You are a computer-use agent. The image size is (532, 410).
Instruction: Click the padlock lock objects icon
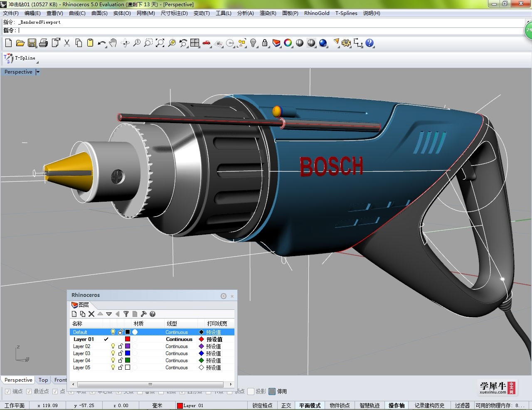[265, 43]
